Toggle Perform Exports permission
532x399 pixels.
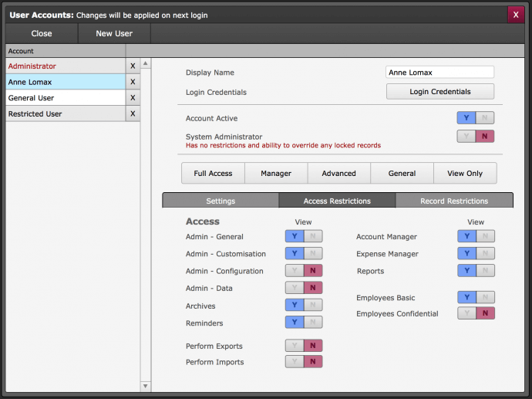pyautogui.click(x=304, y=346)
